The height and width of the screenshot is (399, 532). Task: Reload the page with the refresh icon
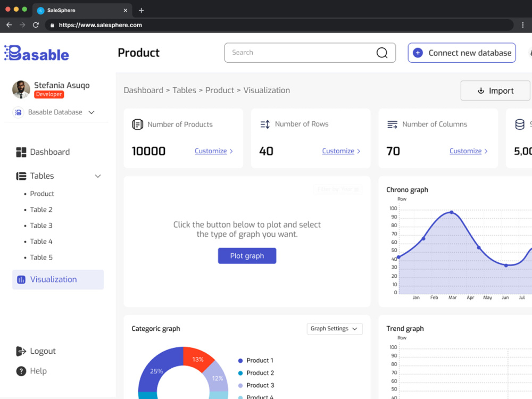pyautogui.click(x=36, y=25)
